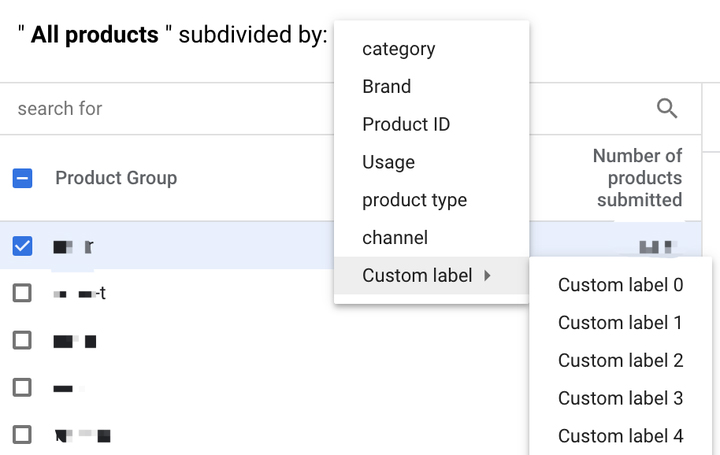This screenshot has width=720, height=455.
Task: Choose product type subdivision option
Action: 414,200
